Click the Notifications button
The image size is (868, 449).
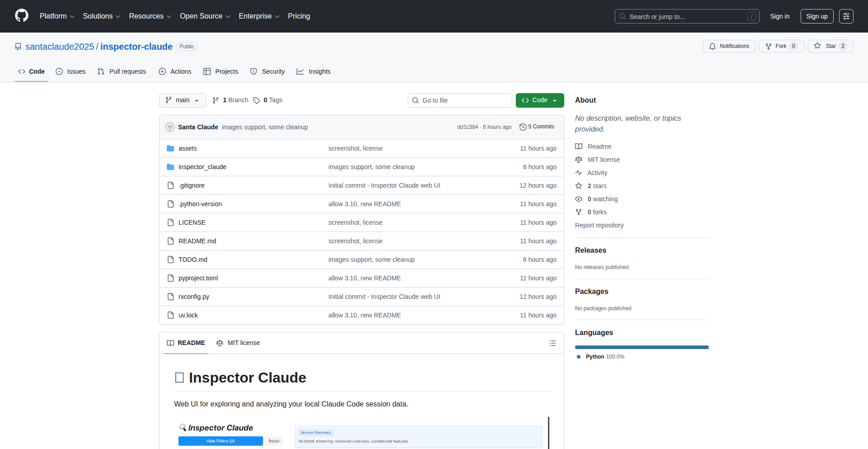(x=729, y=46)
